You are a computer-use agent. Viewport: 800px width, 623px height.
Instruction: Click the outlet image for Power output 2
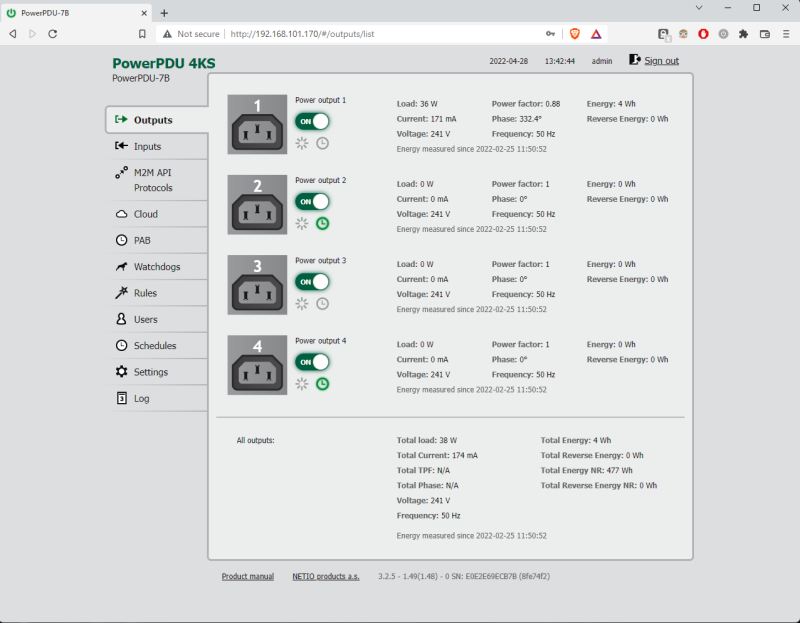pos(257,202)
